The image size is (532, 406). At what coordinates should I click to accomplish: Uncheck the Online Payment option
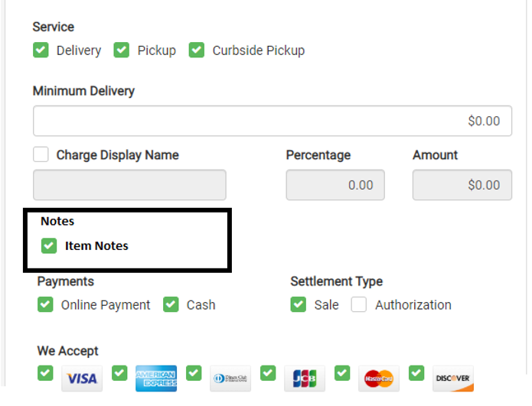pyautogui.click(x=45, y=305)
